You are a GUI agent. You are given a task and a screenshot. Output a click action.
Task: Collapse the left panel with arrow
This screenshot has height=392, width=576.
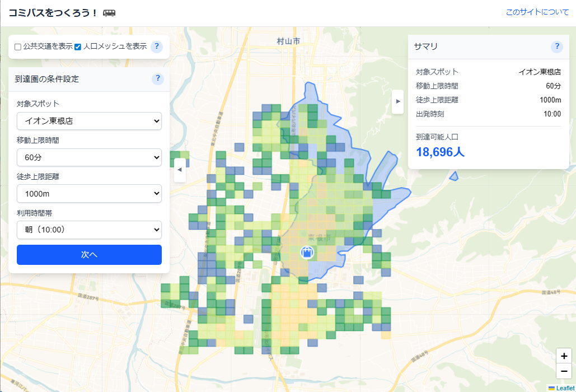coord(180,170)
